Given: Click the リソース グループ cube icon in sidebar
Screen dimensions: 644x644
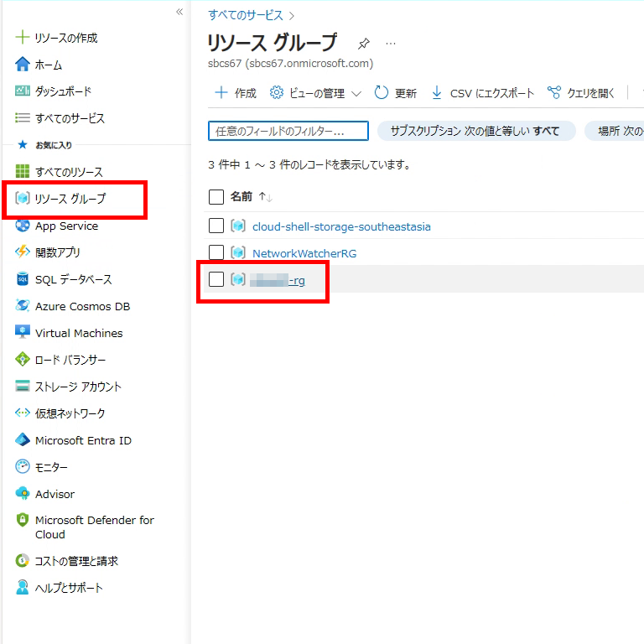Looking at the screenshot, I should 22,198.
